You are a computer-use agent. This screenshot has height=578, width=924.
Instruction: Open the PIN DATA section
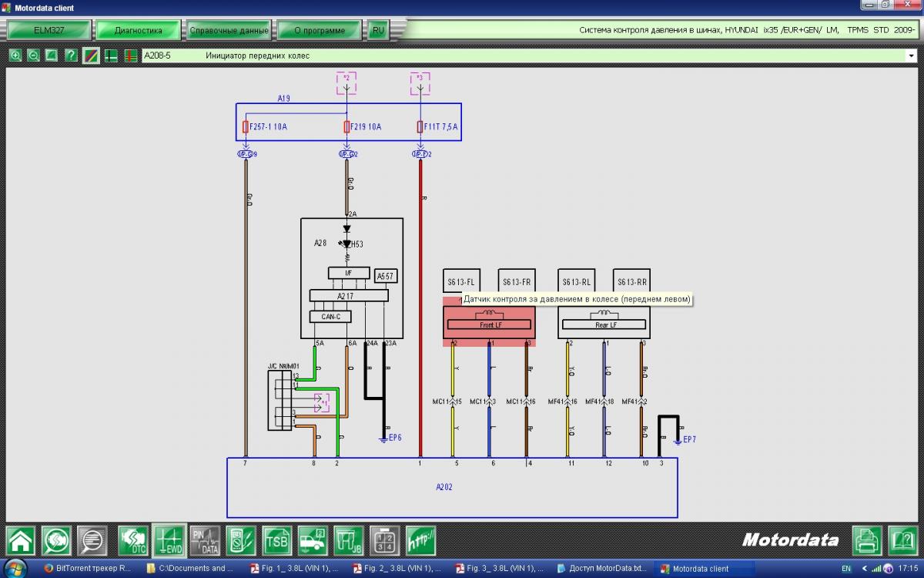point(205,540)
